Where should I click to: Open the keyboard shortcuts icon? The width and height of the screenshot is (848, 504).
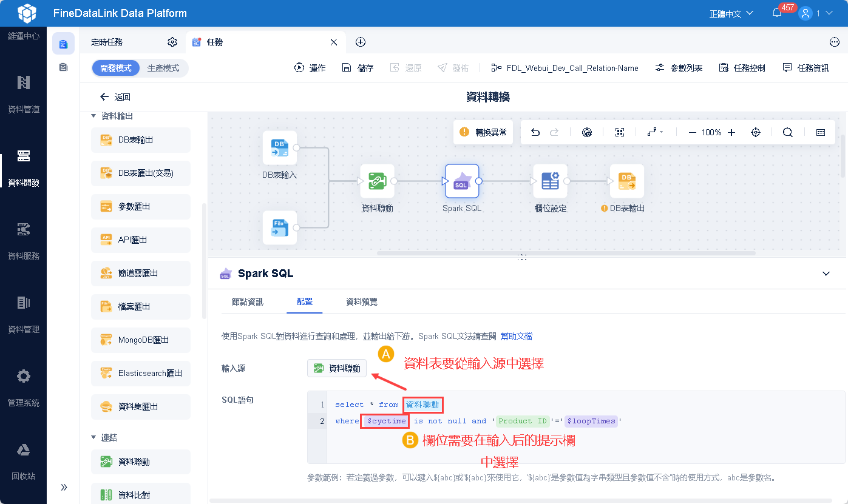pos(821,132)
